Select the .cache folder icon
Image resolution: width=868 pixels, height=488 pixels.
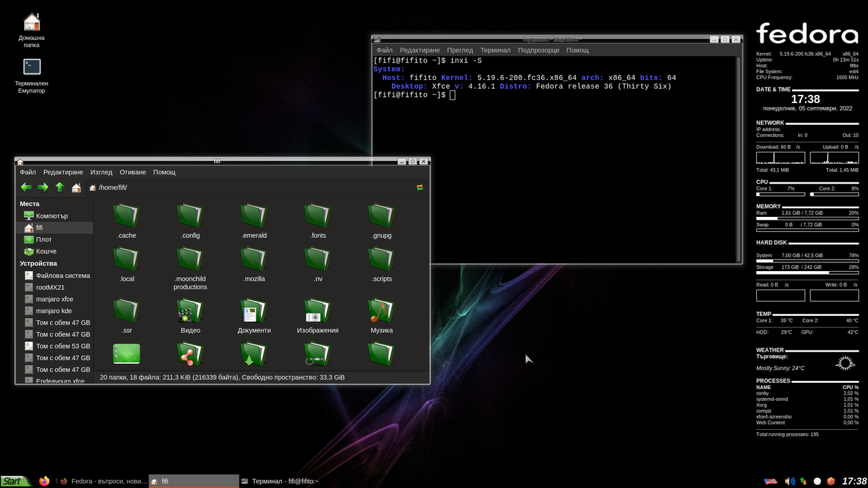coord(127,216)
